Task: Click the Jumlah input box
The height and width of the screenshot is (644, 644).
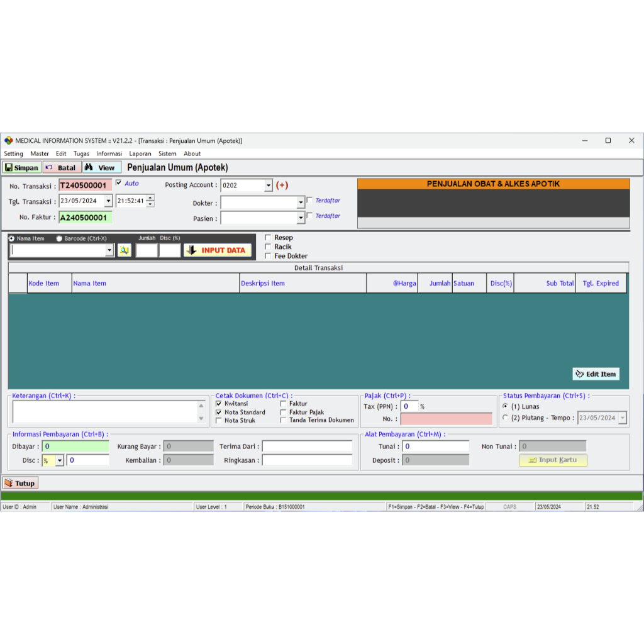Action: tap(147, 250)
